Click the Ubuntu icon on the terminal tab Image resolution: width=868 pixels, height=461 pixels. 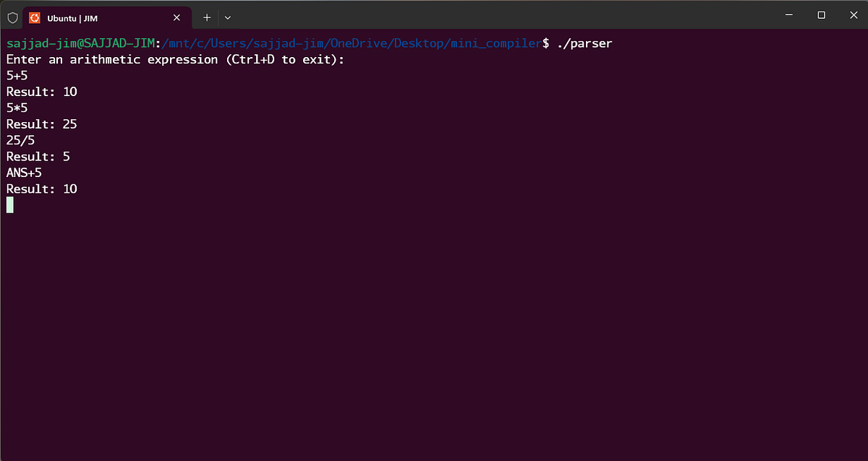tap(33, 17)
